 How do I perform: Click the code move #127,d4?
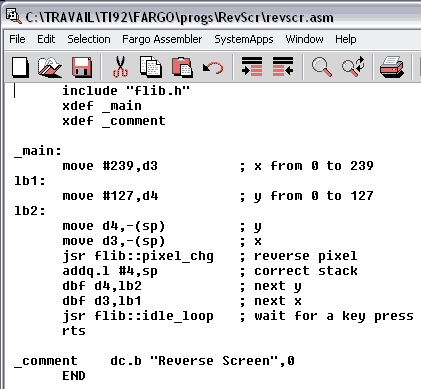point(110,196)
